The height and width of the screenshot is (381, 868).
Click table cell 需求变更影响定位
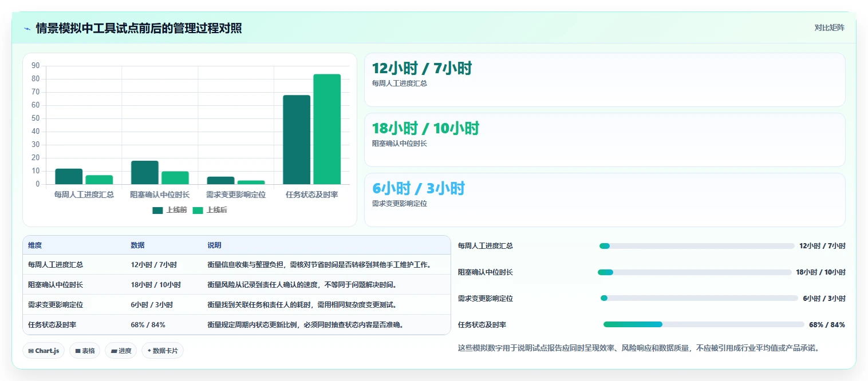(56, 305)
